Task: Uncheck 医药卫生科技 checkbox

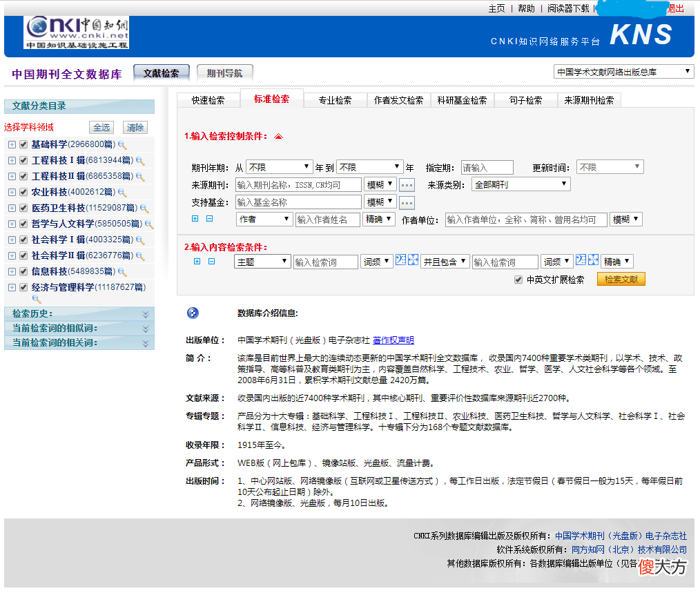Action: (x=23, y=208)
